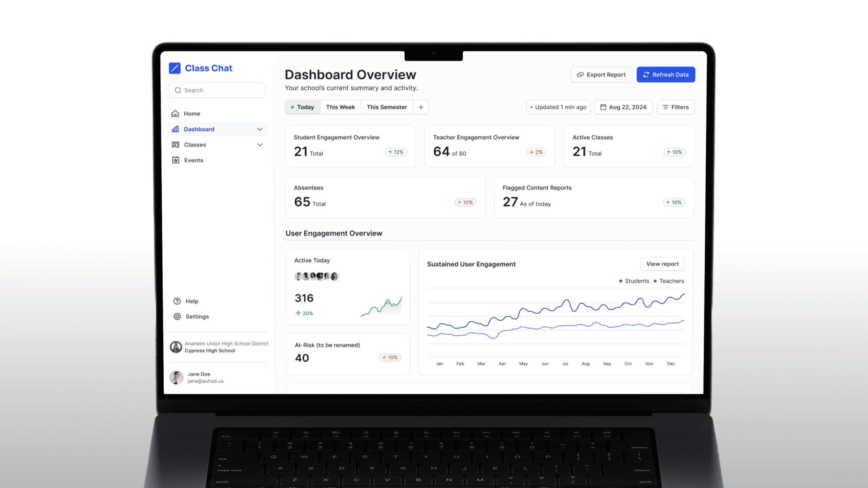This screenshot has width=868, height=488.
Task: Collapse the Dashboard menu chevron
Action: [x=259, y=129]
